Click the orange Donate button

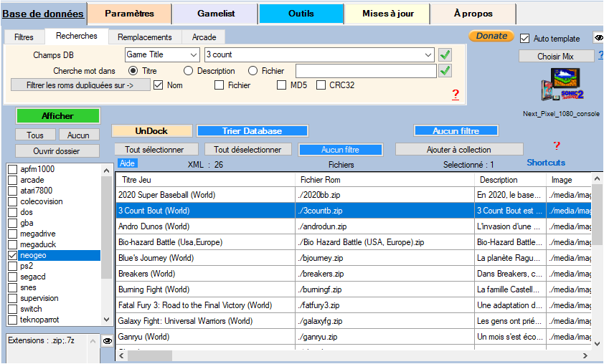pyautogui.click(x=491, y=36)
